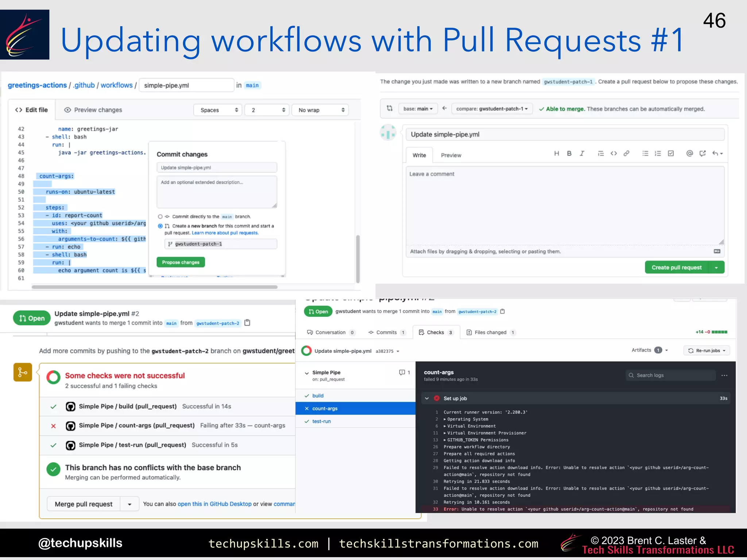Copy branch name gwstudent-patch-2 clipboard icon

pos(247,323)
